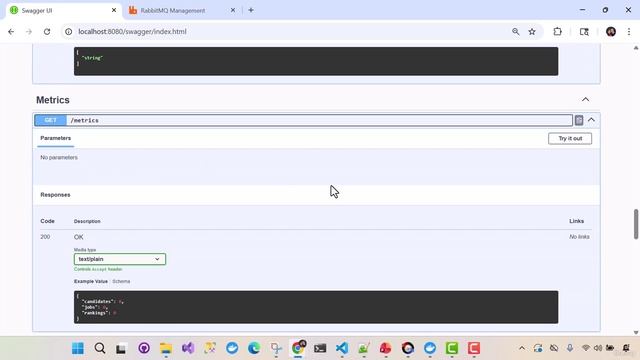Click the Metrics section heading
Screen dimensions: 640x360
point(53,100)
